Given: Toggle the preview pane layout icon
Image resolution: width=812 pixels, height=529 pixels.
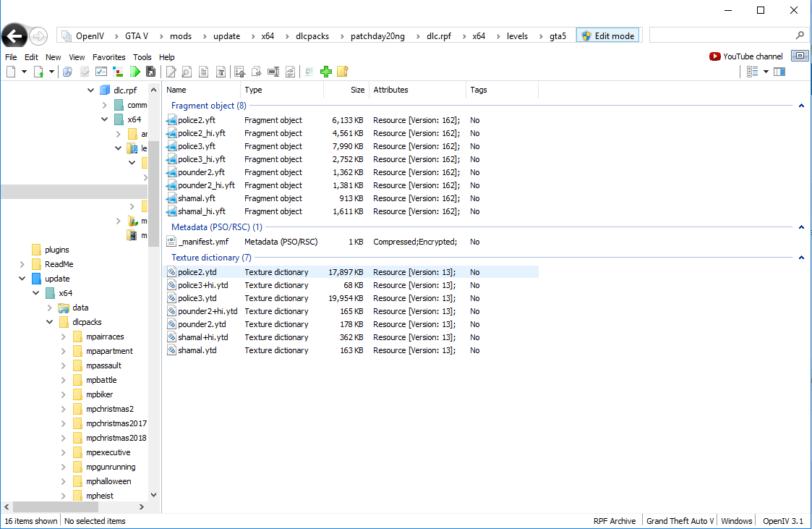Looking at the screenshot, I should tap(779, 72).
